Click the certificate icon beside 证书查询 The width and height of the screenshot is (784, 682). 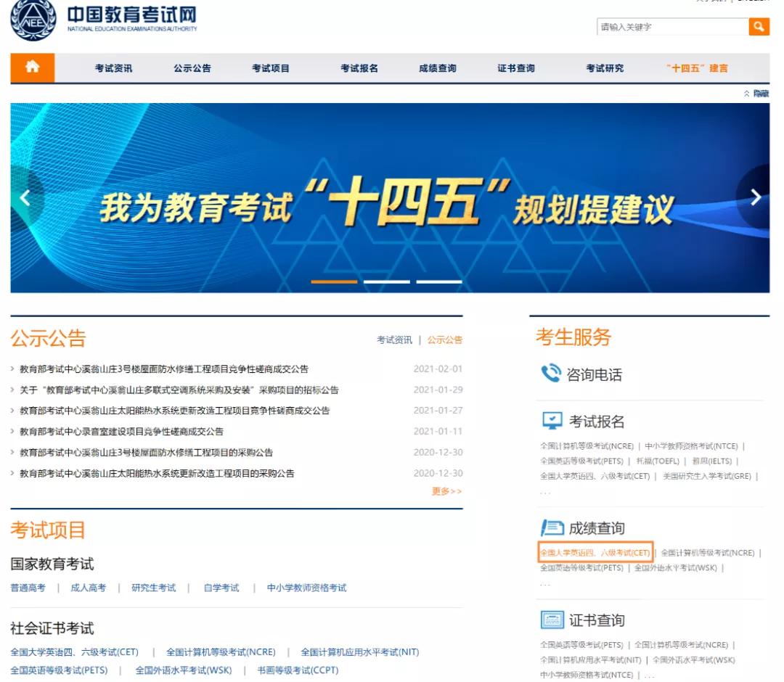[550, 620]
